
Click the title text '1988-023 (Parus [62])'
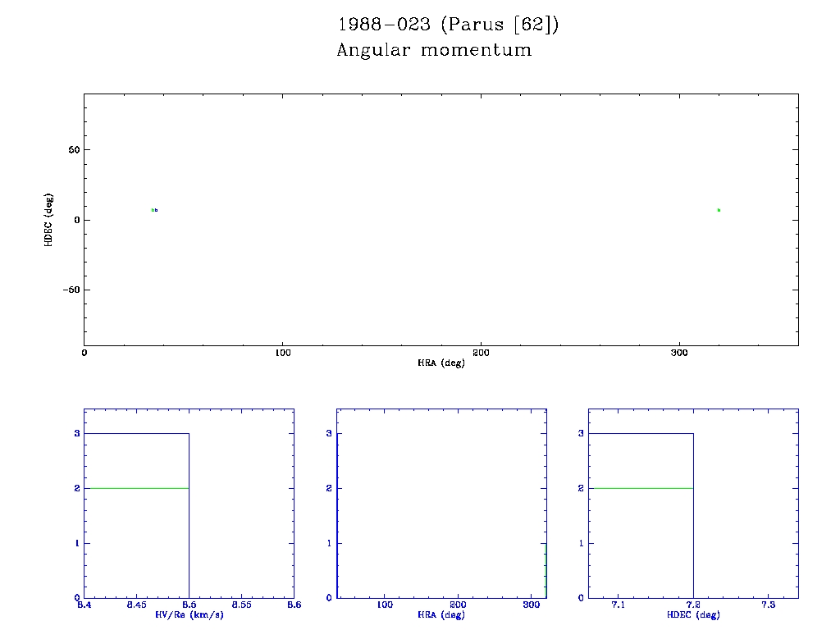tap(448, 25)
